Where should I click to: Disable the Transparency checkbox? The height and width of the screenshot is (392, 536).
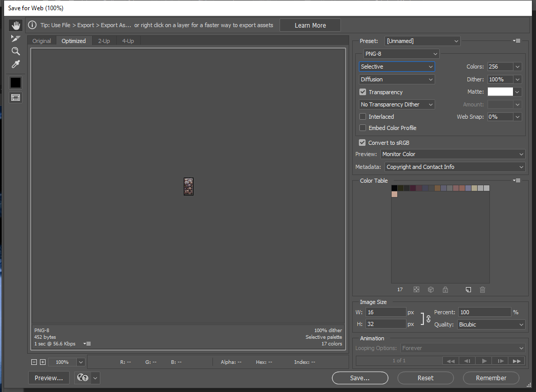point(363,92)
